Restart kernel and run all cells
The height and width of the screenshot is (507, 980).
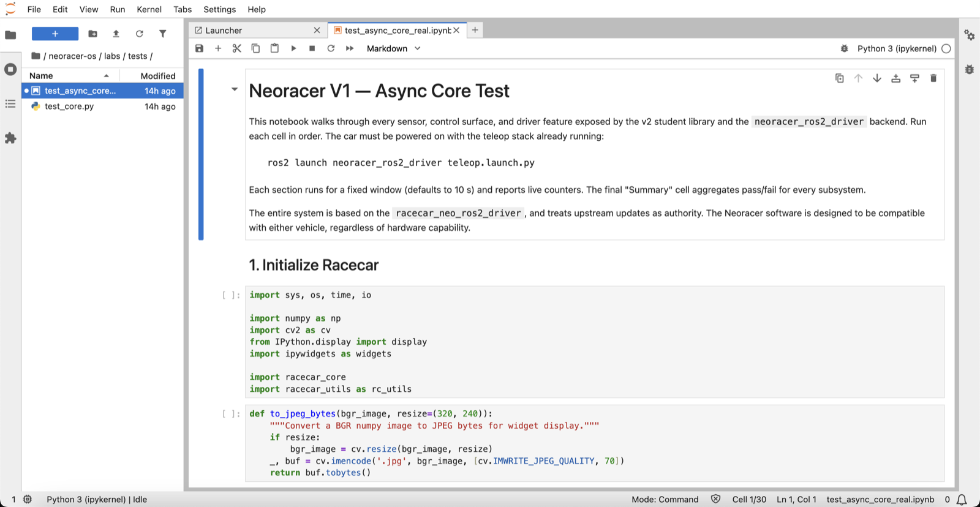point(350,48)
